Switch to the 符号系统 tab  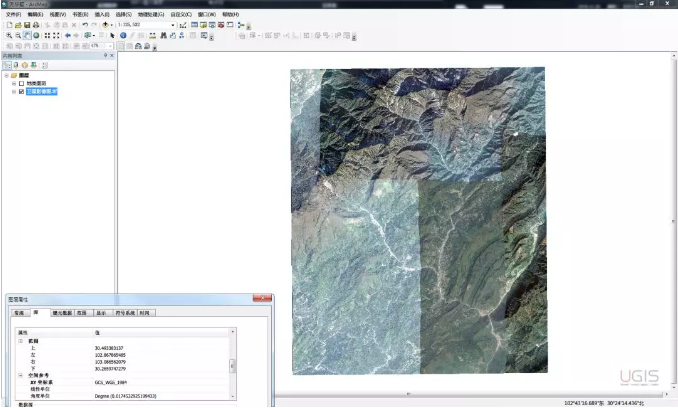click(123, 313)
